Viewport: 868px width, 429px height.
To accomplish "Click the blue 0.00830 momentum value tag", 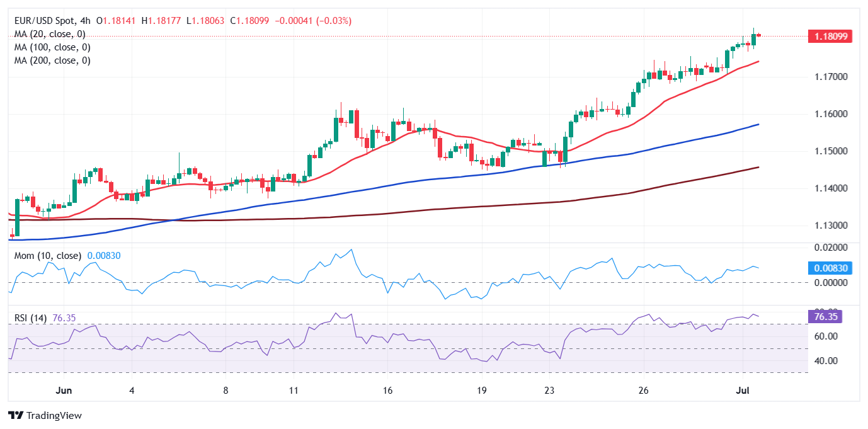I will 829,268.
